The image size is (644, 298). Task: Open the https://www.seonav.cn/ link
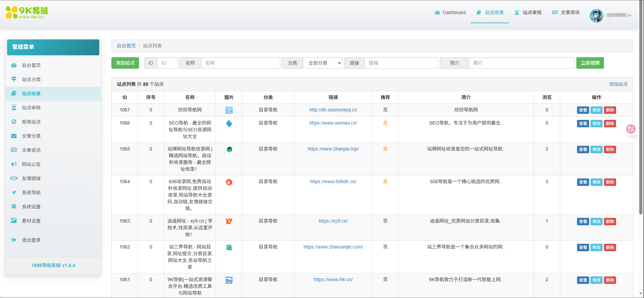pos(333,123)
